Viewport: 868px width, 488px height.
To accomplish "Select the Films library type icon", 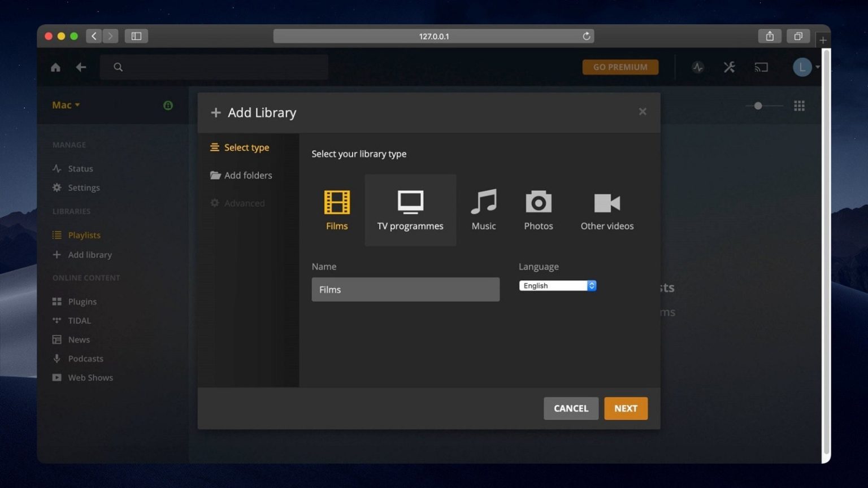I will 337,210.
